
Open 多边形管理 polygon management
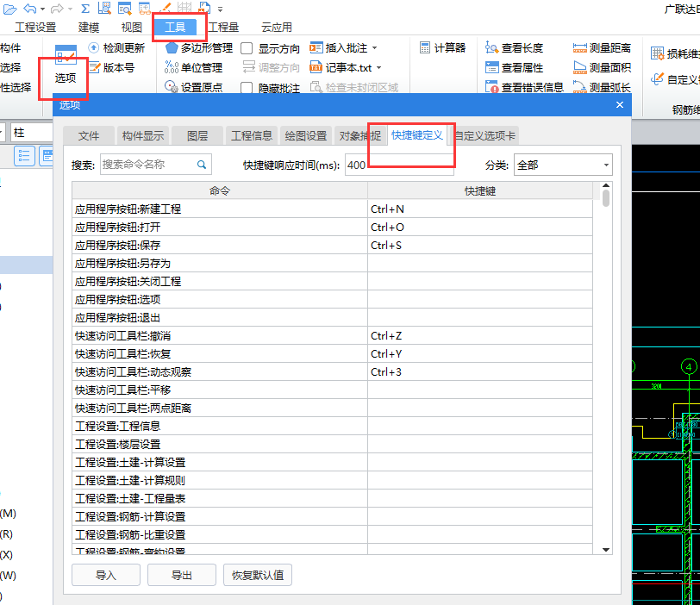[199, 47]
